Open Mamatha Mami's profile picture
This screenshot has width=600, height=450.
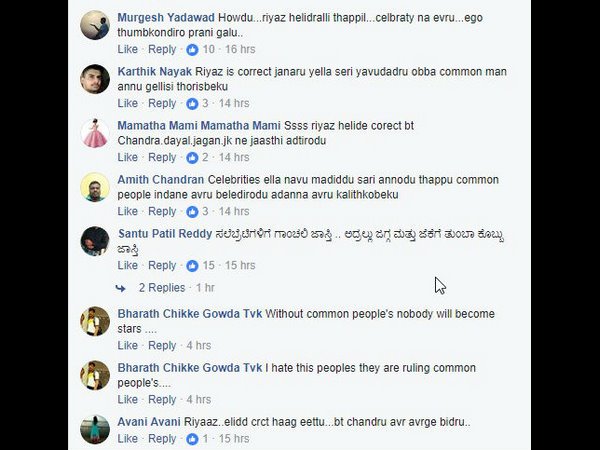pyautogui.click(x=95, y=133)
